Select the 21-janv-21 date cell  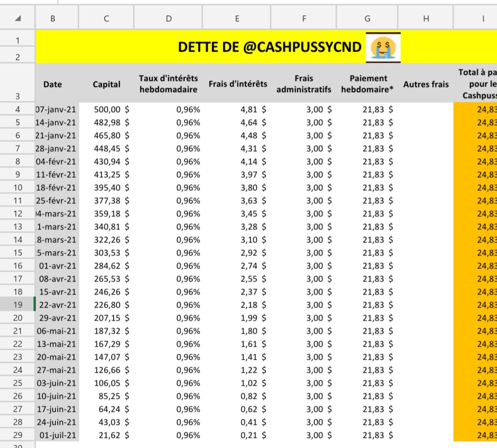[x=57, y=135]
